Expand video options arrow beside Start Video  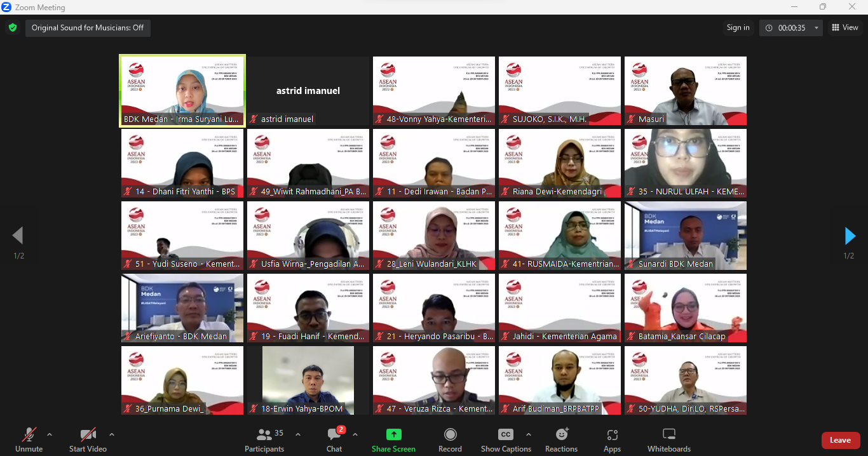click(x=112, y=434)
